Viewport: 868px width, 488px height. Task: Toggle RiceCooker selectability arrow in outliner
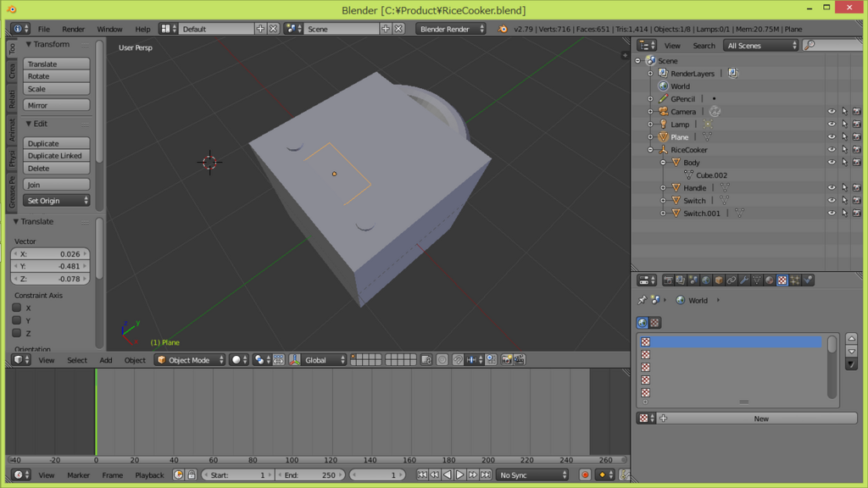[x=844, y=150]
